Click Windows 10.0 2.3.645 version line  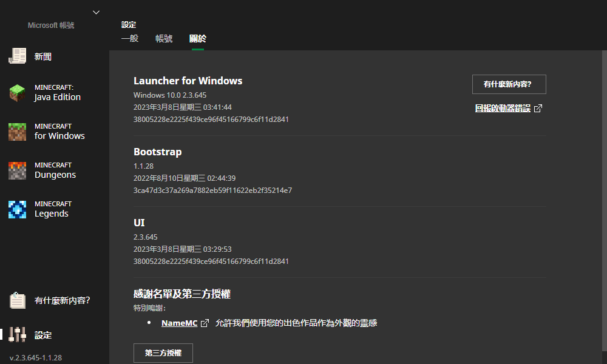pos(170,95)
